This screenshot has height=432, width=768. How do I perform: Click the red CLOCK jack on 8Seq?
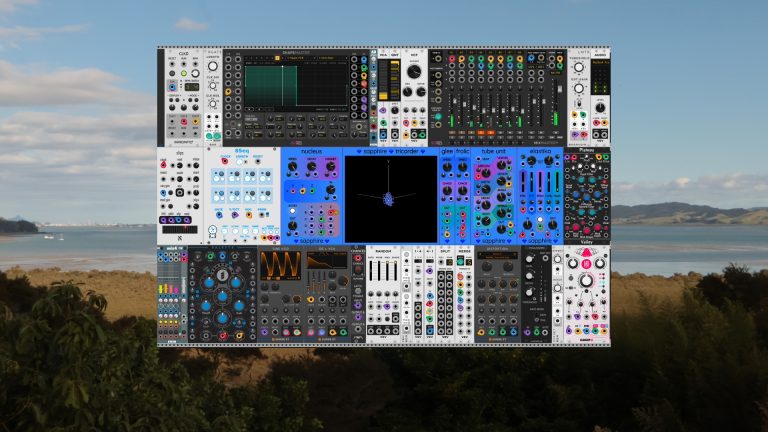[224, 161]
